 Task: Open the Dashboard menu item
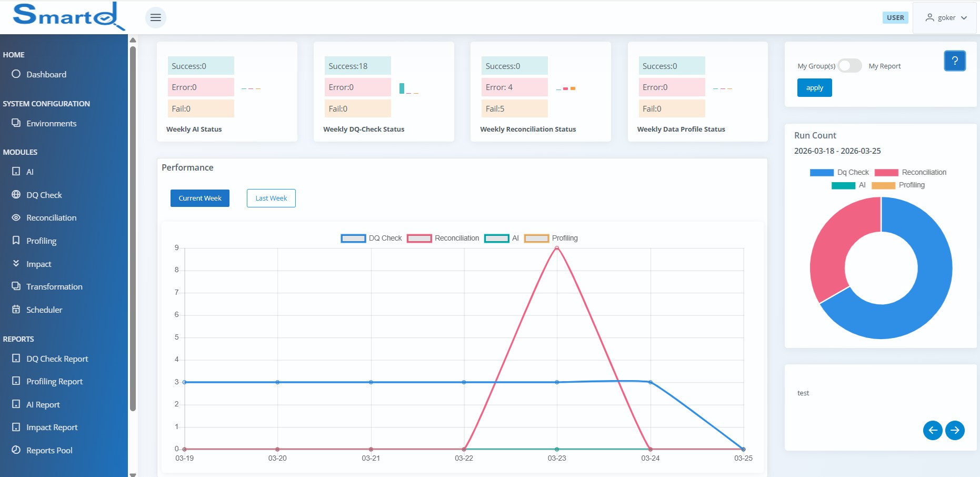(46, 74)
